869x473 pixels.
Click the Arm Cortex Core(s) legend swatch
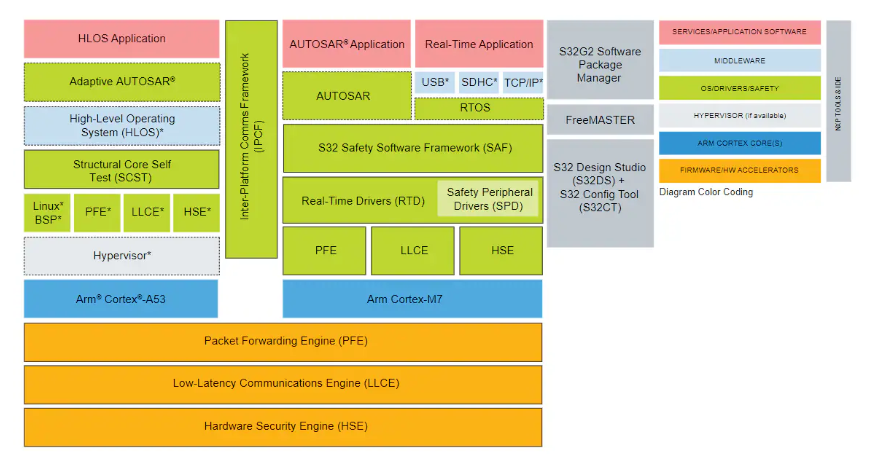coord(740,143)
